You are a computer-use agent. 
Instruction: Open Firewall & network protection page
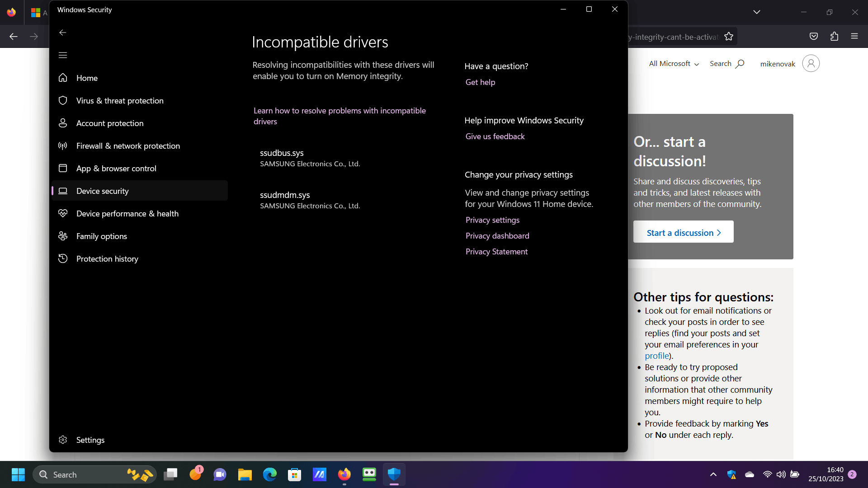[x=128, y=146]
